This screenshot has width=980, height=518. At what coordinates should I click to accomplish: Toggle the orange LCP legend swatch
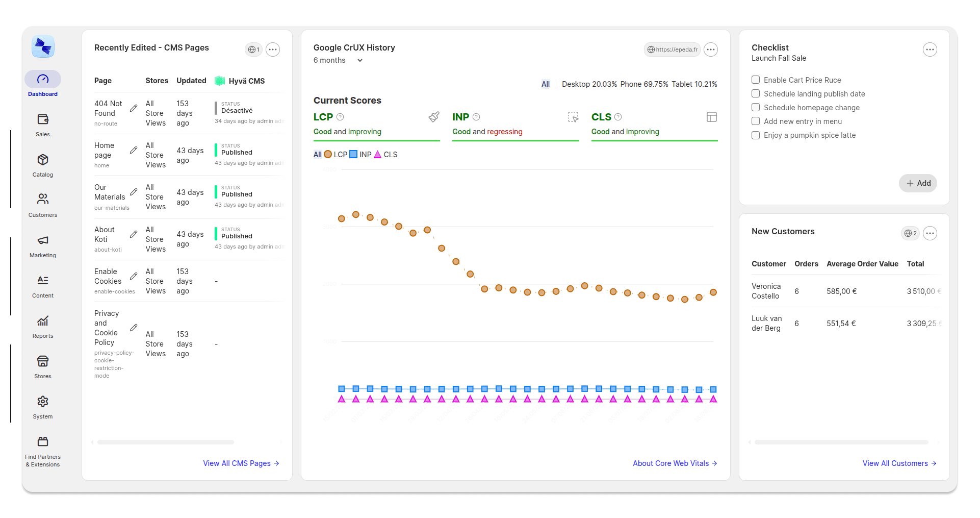328,154
